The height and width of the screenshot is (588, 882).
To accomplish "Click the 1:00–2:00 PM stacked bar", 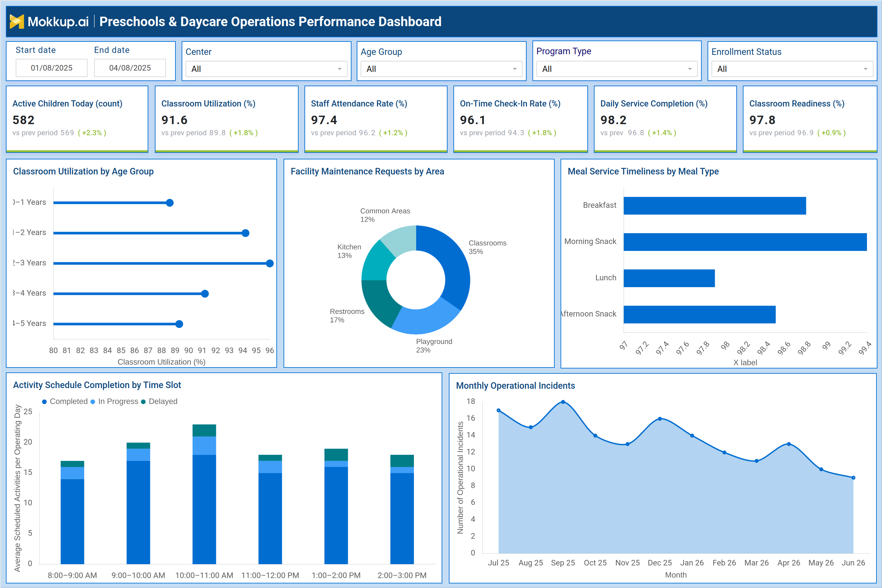I will tap(336, 506).
